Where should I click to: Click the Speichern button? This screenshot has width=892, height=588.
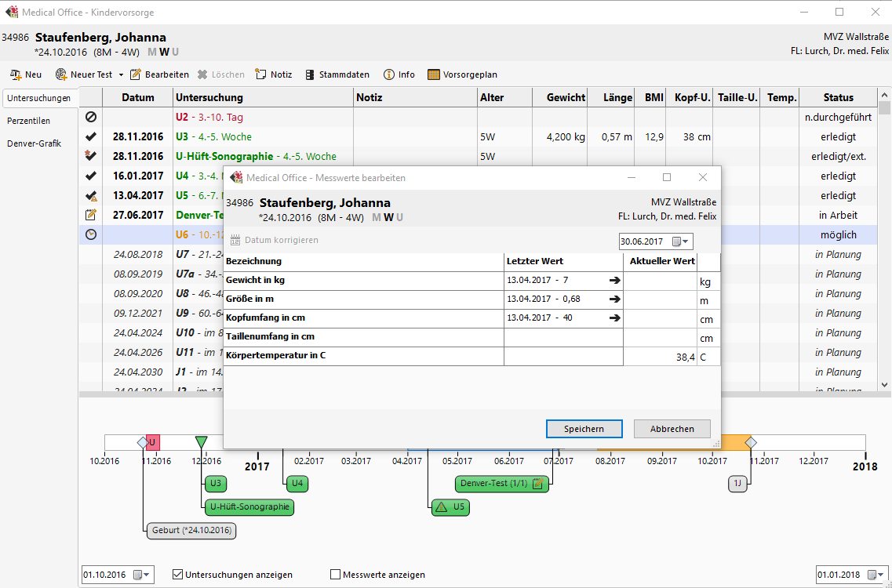click(584, 429)
